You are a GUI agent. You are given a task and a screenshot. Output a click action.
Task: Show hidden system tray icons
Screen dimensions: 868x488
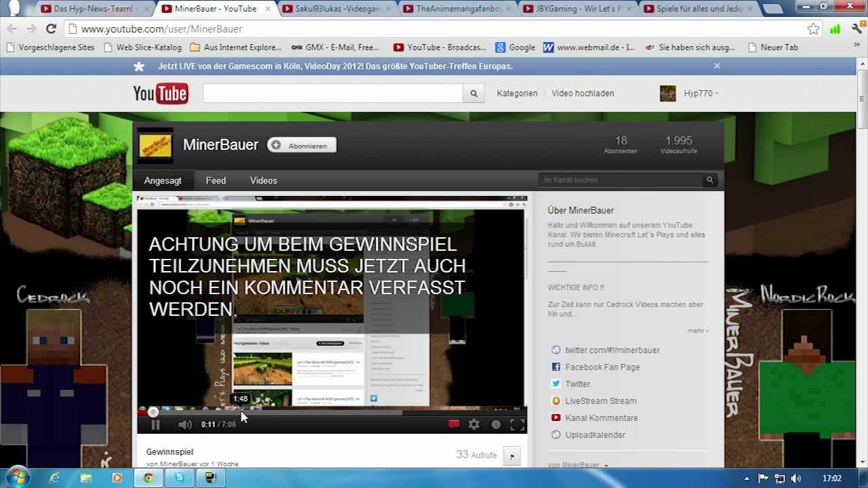pos(747,478)
